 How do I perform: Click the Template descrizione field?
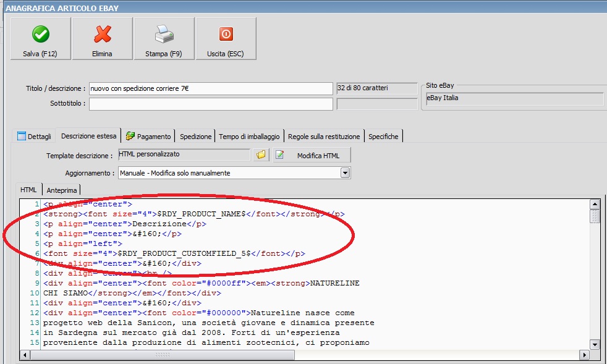[184, 154]
